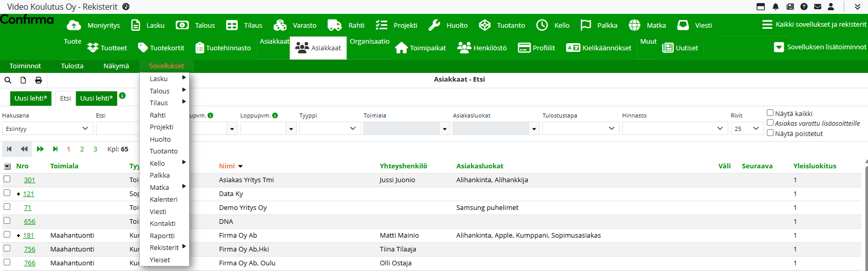Choose Raportti from the Sovellukset menu
This screenshot has height=271, width=868.
coord(162,236)
